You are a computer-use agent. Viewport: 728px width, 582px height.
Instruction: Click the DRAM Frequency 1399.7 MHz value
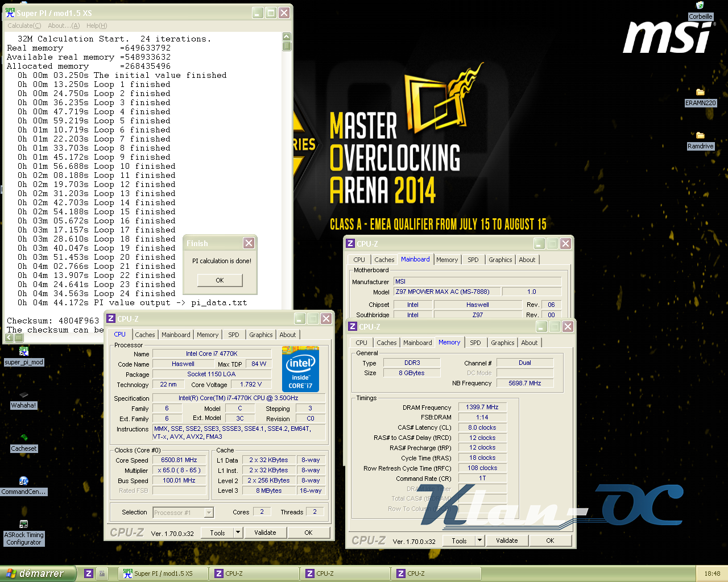[482, 407]
